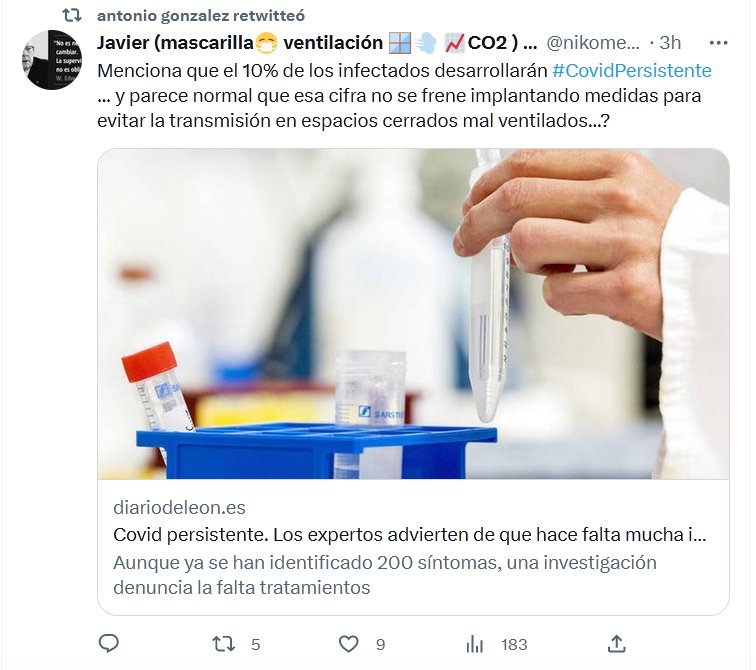Click the article description about 200 síntomas

coord(385,575)
